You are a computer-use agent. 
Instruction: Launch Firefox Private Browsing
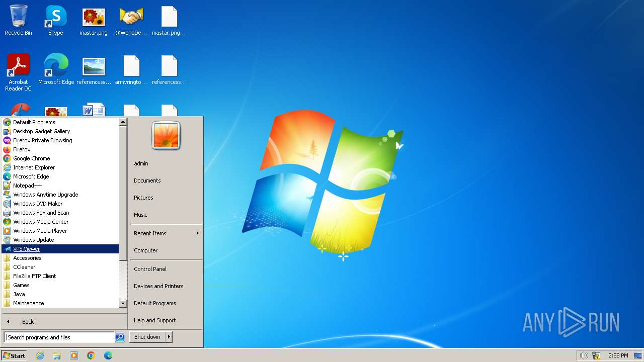pos(60,140)
